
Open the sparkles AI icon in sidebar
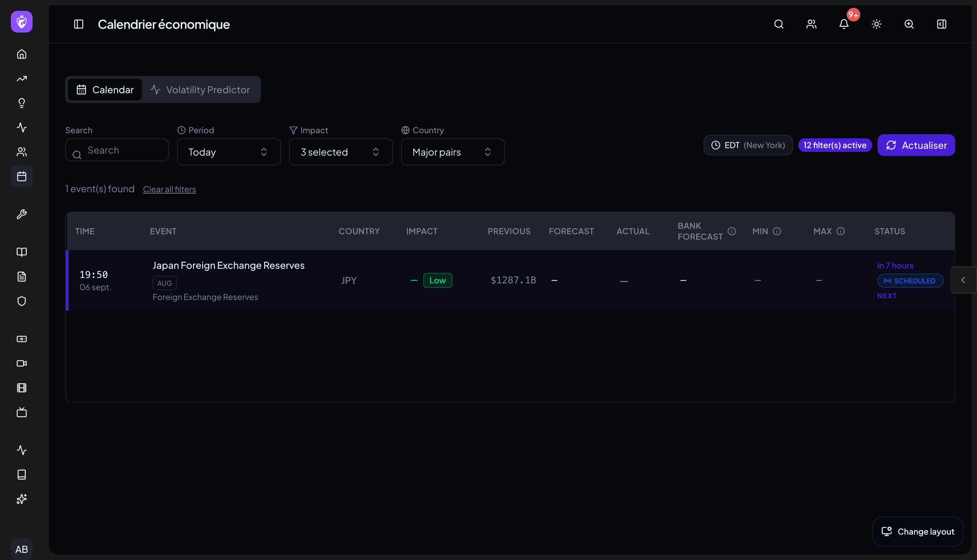[x=22, y=499]
